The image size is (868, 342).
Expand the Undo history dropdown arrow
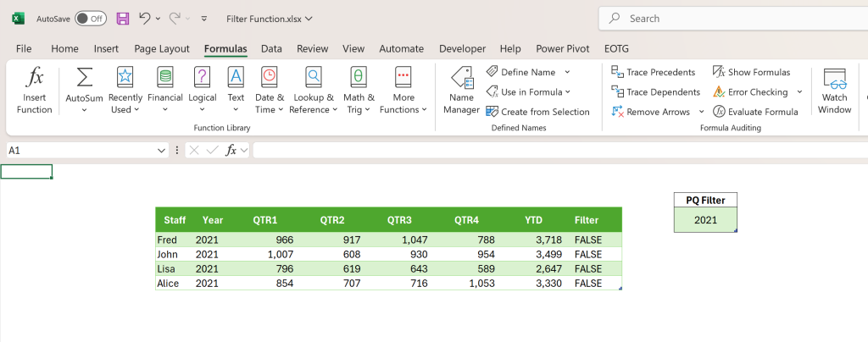(158, 19)
